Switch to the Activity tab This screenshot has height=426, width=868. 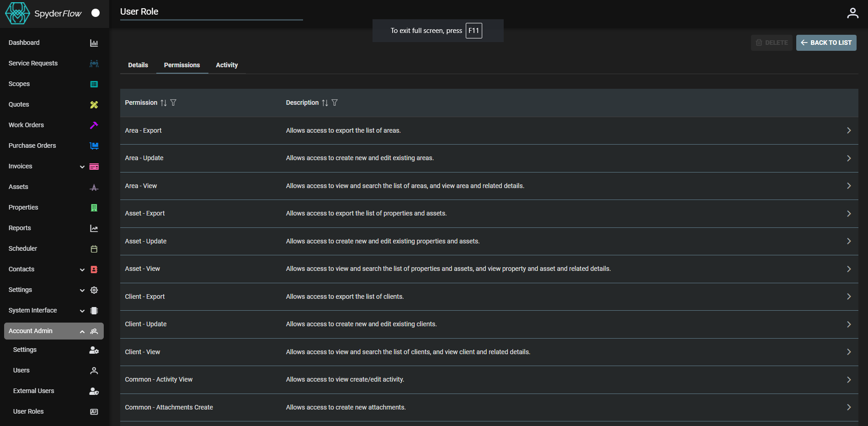pos(227,65)
